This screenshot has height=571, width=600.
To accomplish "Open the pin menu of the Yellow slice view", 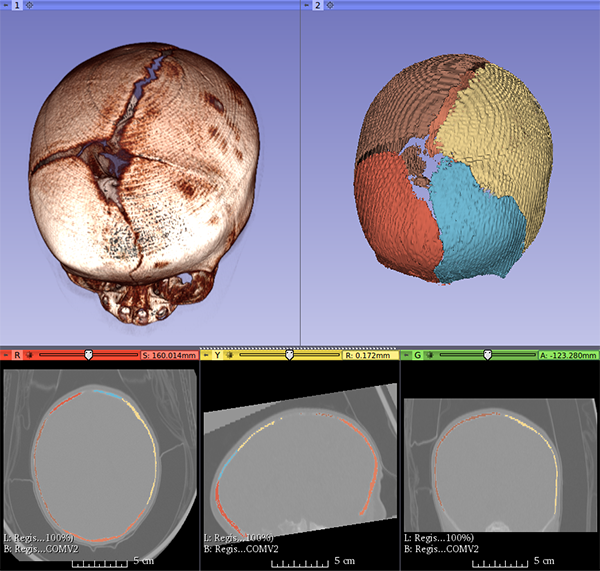I will point(206,355).
